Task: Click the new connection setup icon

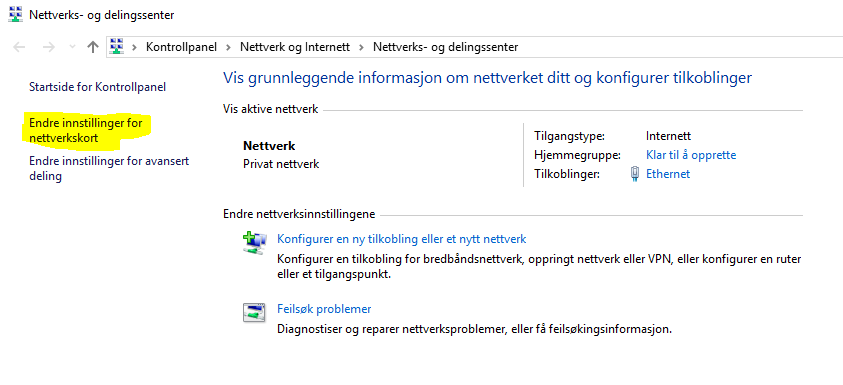Action: tap(254, 243)
